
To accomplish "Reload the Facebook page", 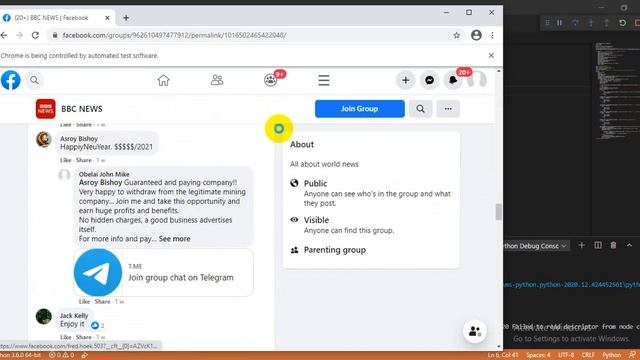I will 36,36.
